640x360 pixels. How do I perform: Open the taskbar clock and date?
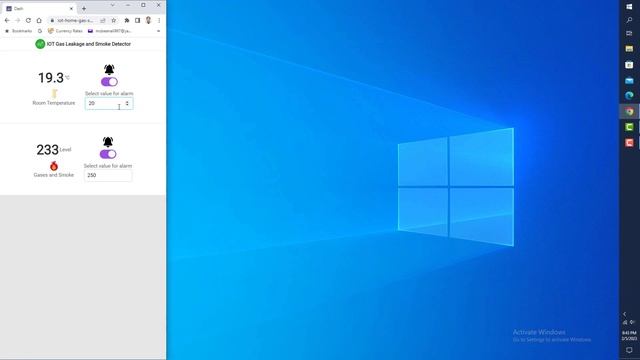pyautogui.click(x=629, y=336)
